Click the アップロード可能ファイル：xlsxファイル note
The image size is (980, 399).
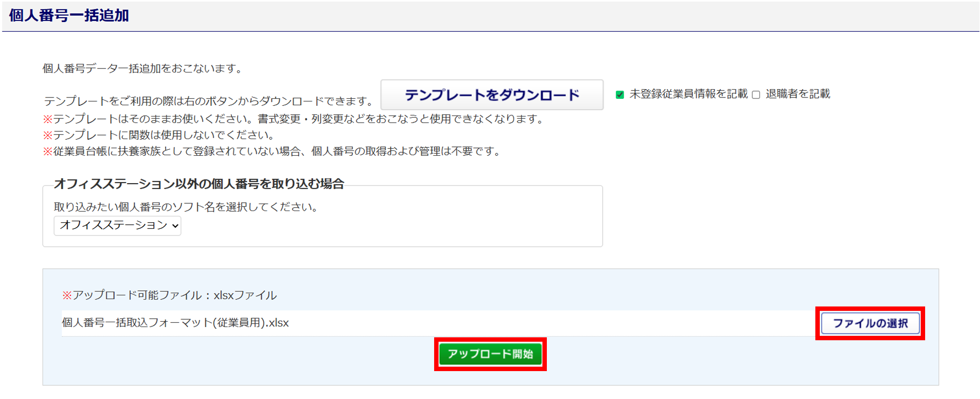(x=170, y=295)
